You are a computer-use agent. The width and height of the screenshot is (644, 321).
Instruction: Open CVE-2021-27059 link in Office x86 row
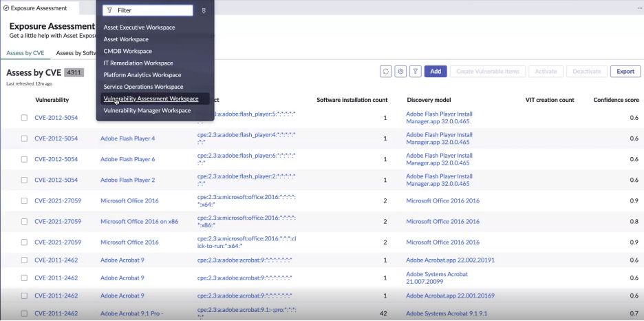[58, 222]
